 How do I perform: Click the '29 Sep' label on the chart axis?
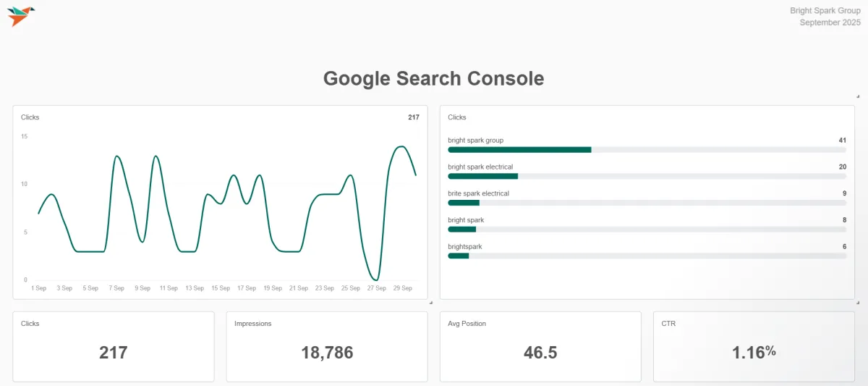pyautogui.click(x=402, y=288)
